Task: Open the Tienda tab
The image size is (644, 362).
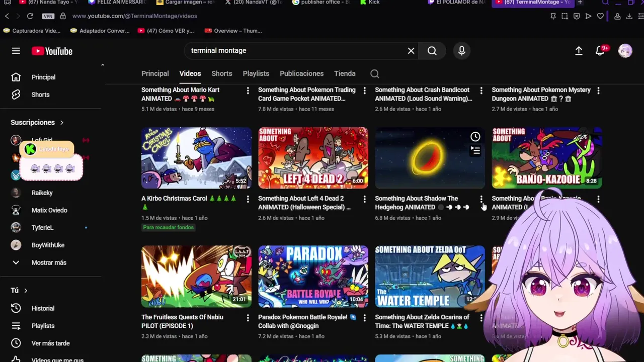Action: (x=345, y=73)
